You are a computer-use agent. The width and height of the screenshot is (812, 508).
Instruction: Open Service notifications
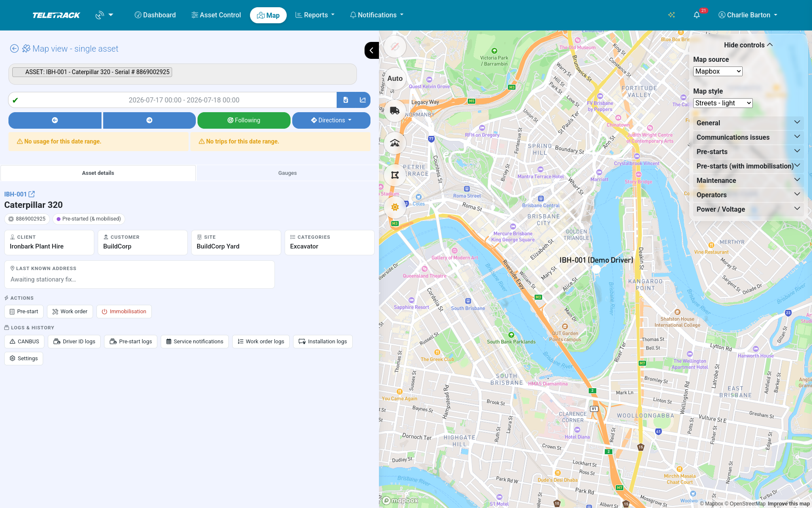click(195, 342)
